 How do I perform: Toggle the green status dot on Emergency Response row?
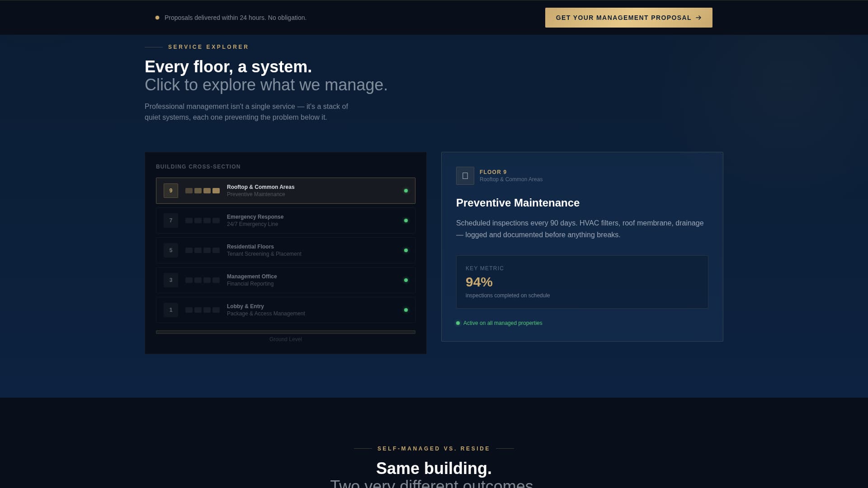tap(406, 221)
